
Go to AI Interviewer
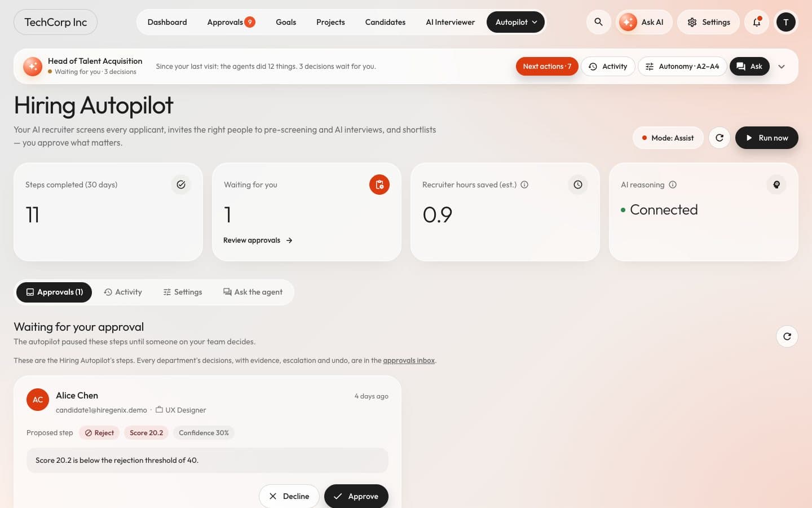451,22
